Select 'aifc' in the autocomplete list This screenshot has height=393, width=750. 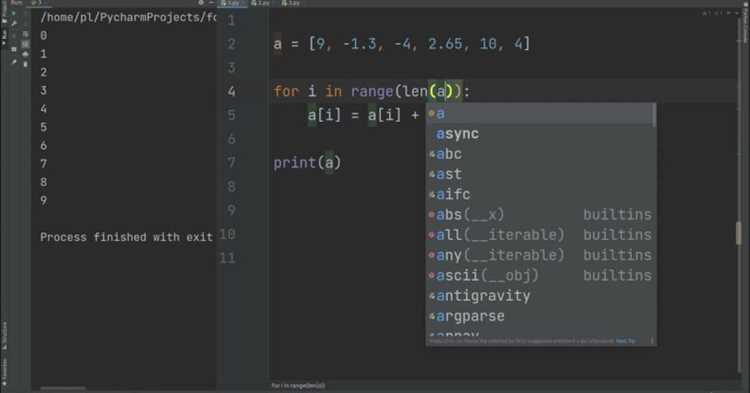click(539, 195)
